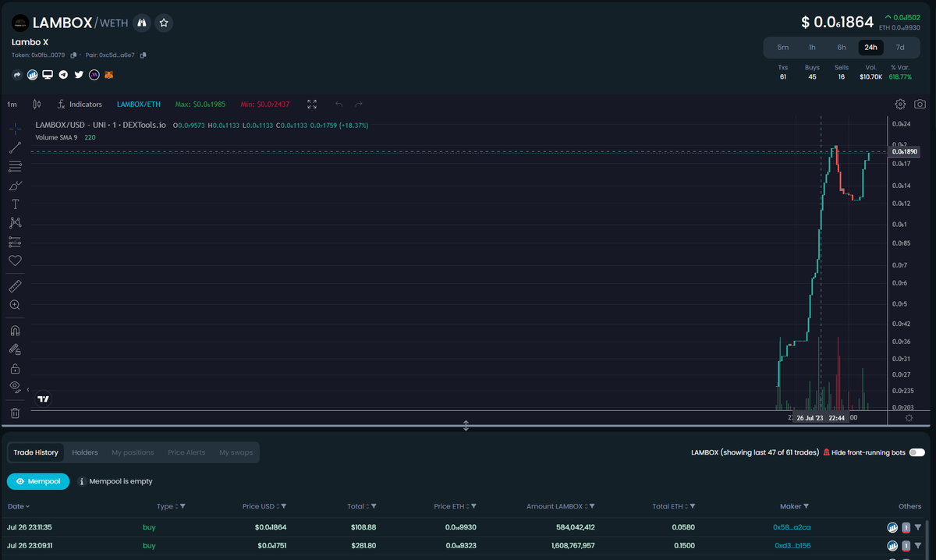The width and height of the screenshot is (936, 560).
Task: Select the ruler measure tool
Action: coord(15,286)
